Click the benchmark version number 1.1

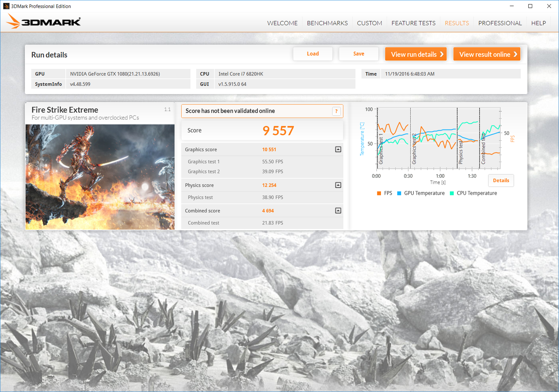coord(167,109)
